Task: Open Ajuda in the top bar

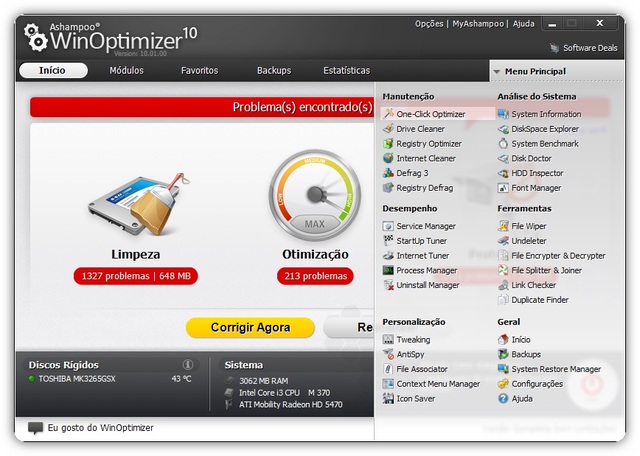Action: click(524, 24)
